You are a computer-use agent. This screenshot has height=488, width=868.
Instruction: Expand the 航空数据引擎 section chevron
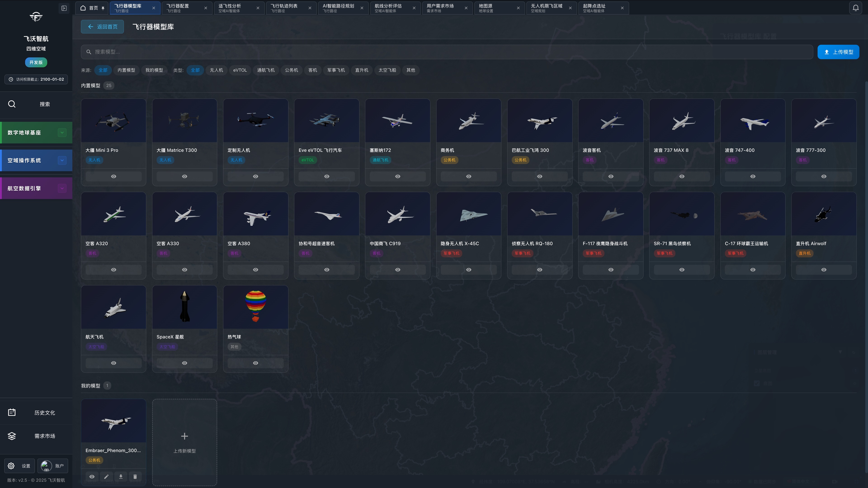click(62, 188)
